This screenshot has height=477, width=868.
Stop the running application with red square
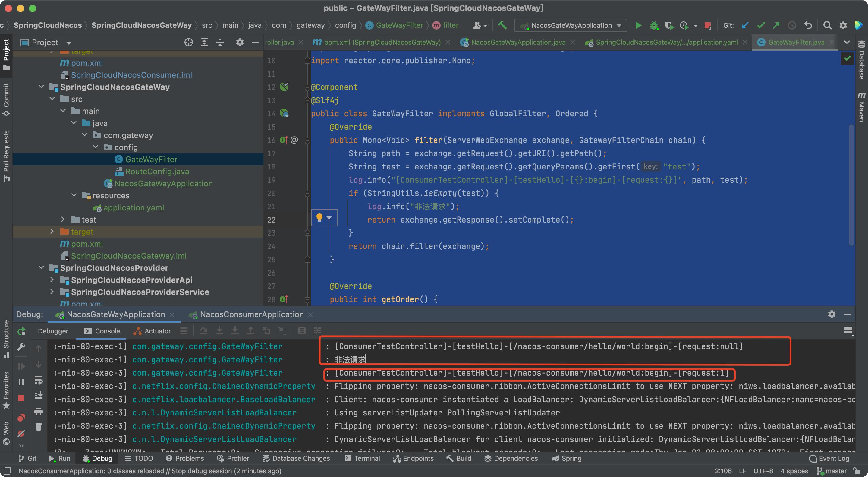click(708, 25)
